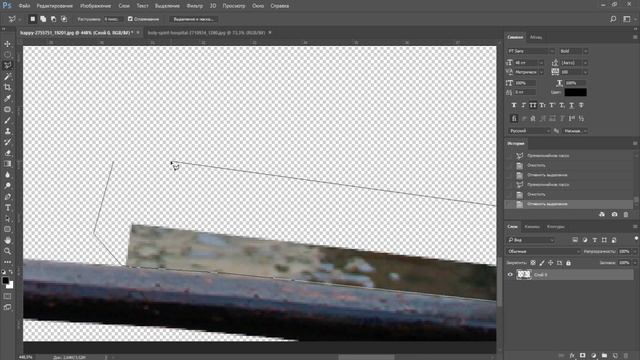Open the Изображение menu
This screenshot has width=640, height=360.
click(x=96, y=6)
